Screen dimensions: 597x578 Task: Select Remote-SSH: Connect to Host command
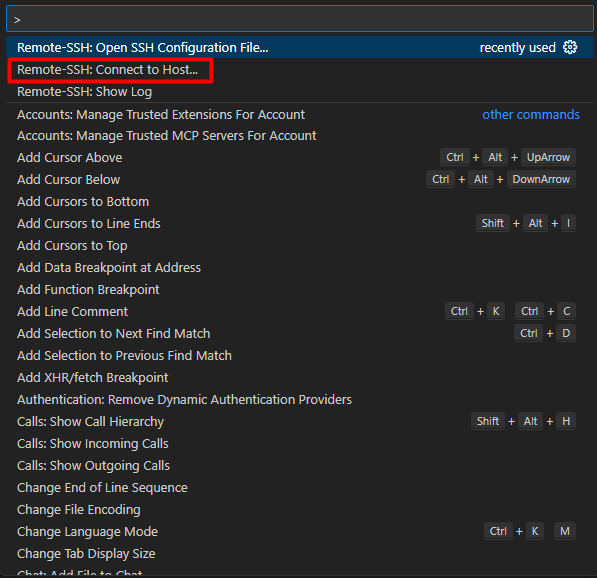coord(300,70)
